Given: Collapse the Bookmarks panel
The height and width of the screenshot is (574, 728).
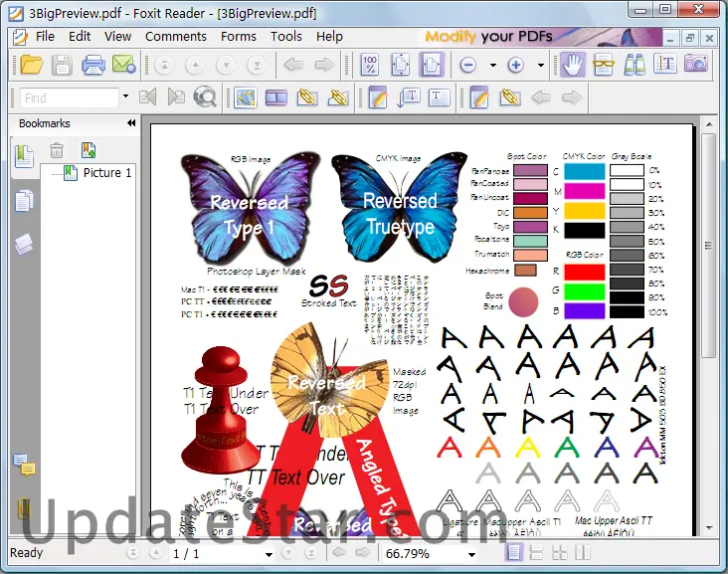Looking at the screenshot, I should coord(131,123).
